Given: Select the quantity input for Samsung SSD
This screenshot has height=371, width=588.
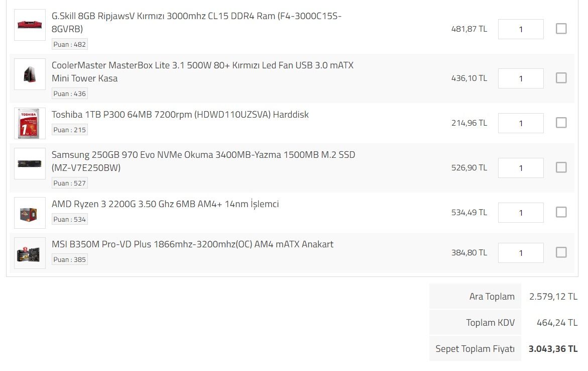Looking at the screenshot, I should [x=520, y=168].
